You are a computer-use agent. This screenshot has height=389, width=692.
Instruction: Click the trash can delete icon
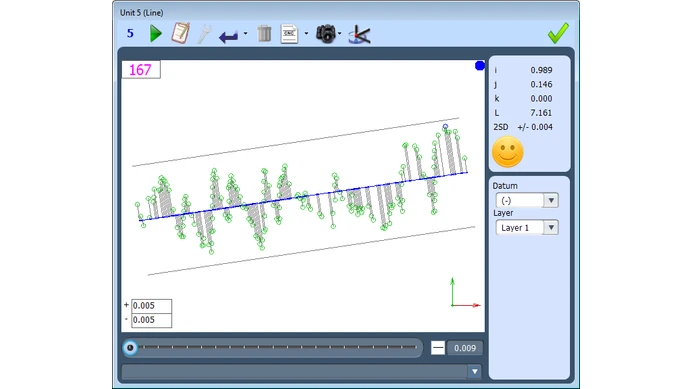pyautogui.click(x=264, y=34)
